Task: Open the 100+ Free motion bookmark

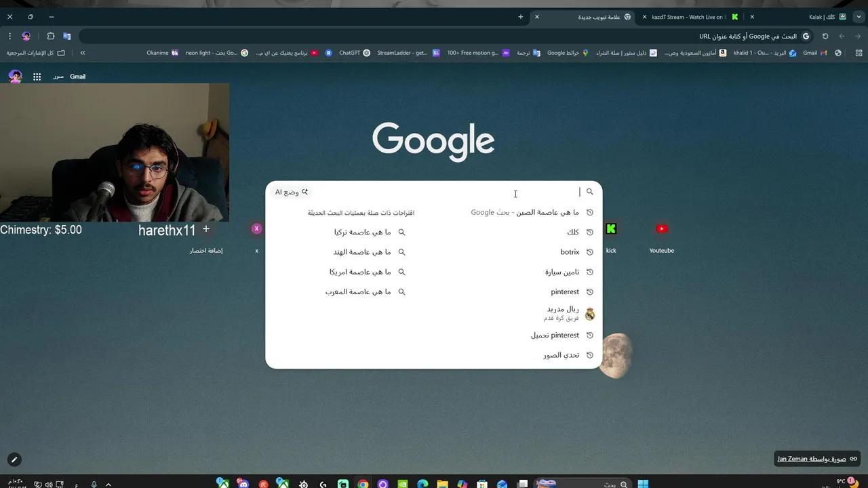Action: 478,53
